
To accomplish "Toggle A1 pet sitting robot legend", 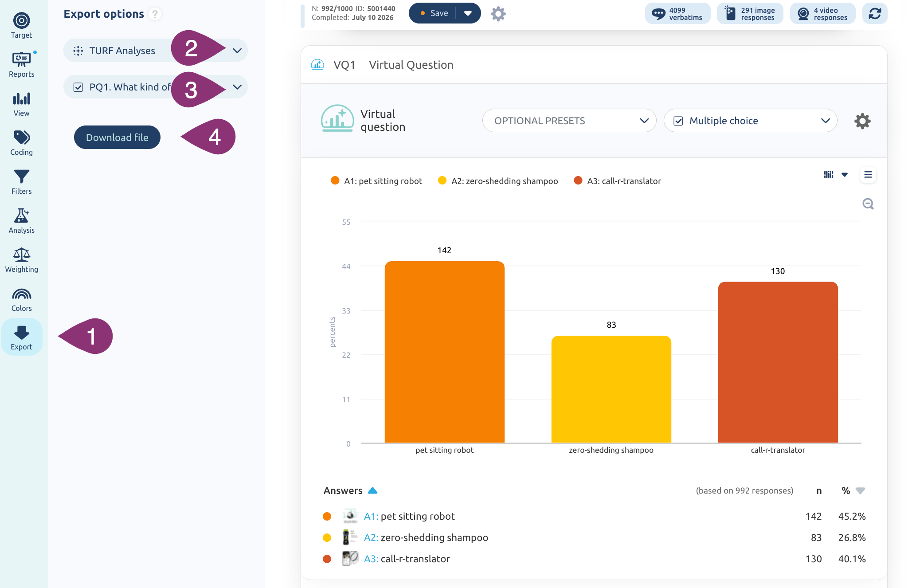I will [376, 181].
